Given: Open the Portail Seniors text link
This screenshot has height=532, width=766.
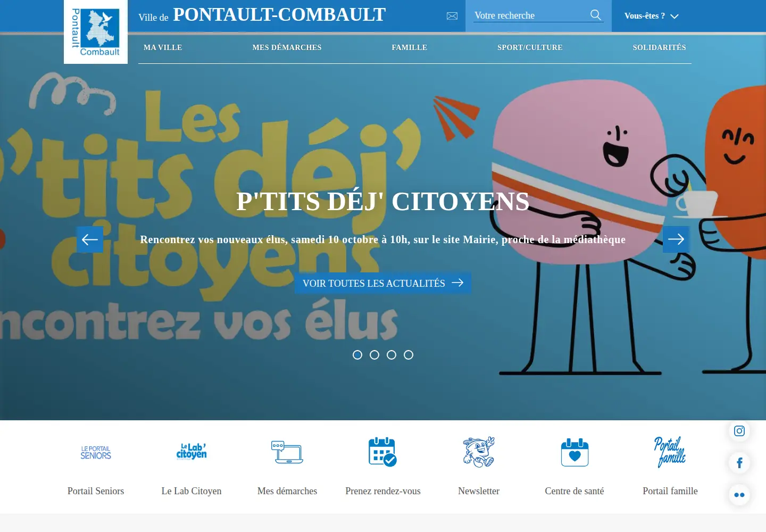Looking at the screenshot, I should pyautogui.click(x=96, y=491).
